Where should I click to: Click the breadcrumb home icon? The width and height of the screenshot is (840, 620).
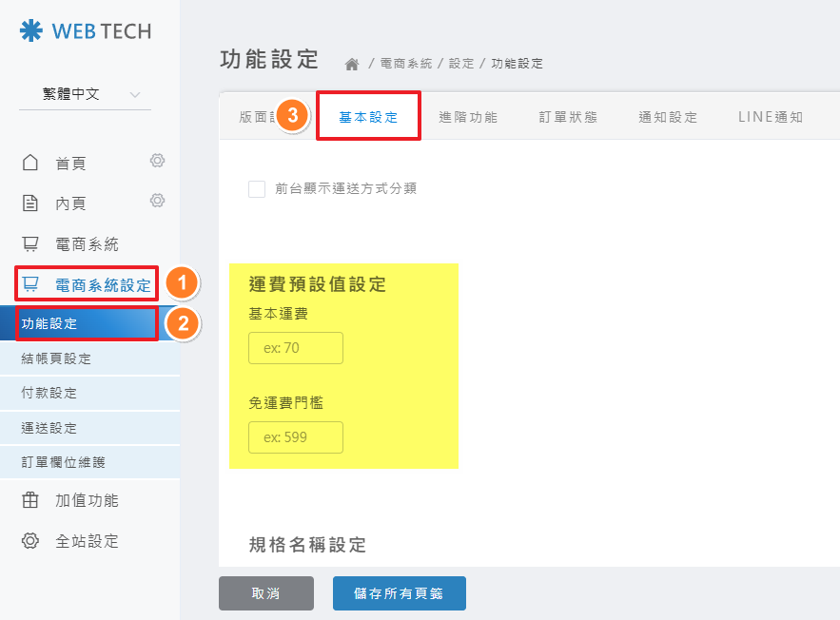(x=352, y=64)
